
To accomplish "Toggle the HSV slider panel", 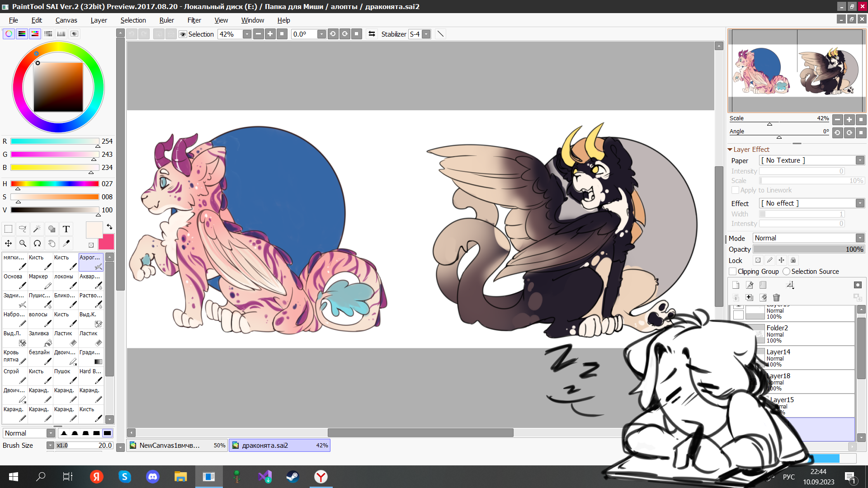I will tap(35, 34).
